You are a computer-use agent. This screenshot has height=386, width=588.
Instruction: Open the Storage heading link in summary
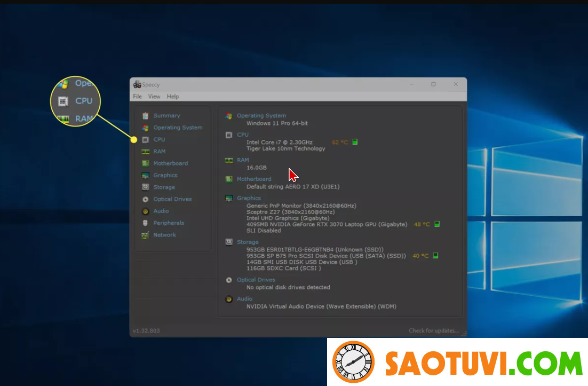tap(248, 242)
